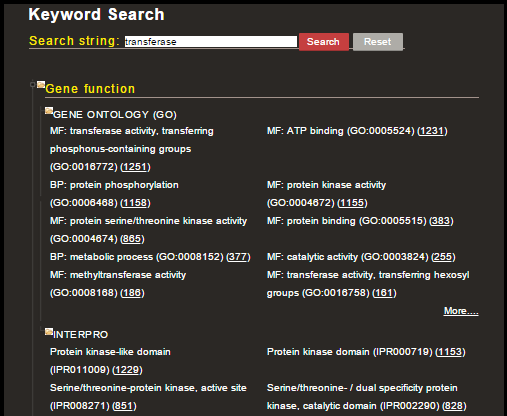The height and width of the screenshot is (416, 507).
Task: Collapse the Gene function folder icon
Action: coord(41,85)
